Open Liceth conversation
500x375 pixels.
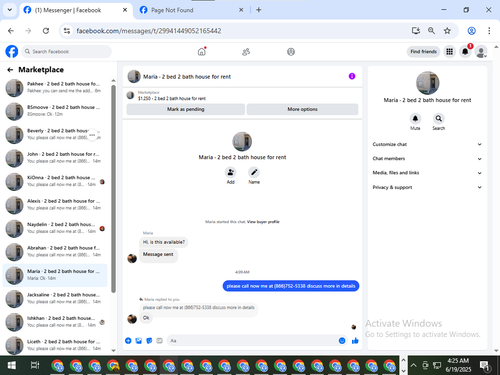coord(55,345)
